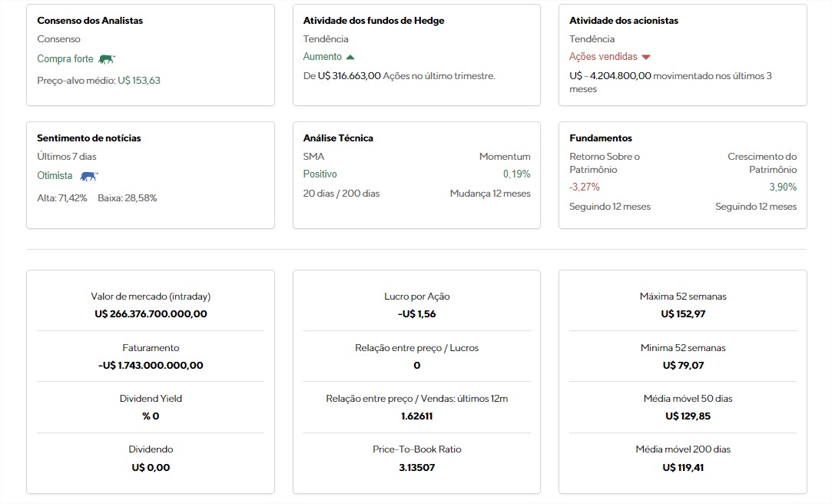
Task: Open the Ações vendidas shareholder trend
Action: pos(603,57)
